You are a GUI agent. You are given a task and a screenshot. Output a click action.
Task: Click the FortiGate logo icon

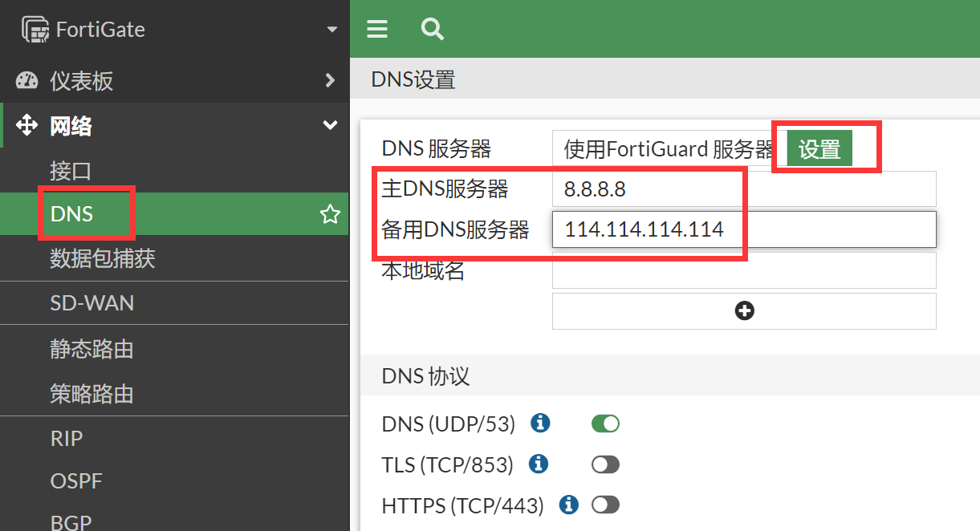pyautogui.click(x=35, y=30)
